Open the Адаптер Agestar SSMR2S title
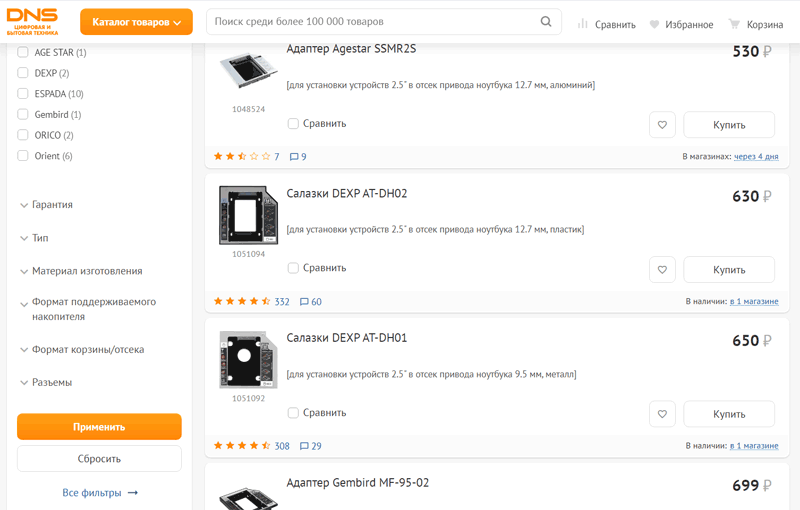Viewport: 800px width, 510px height. pos(351,48)
